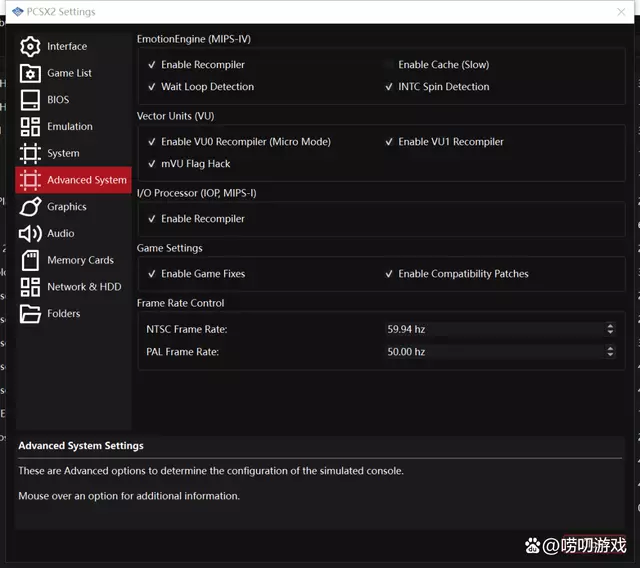Select Advanced System category label

[x=87, y=180]
